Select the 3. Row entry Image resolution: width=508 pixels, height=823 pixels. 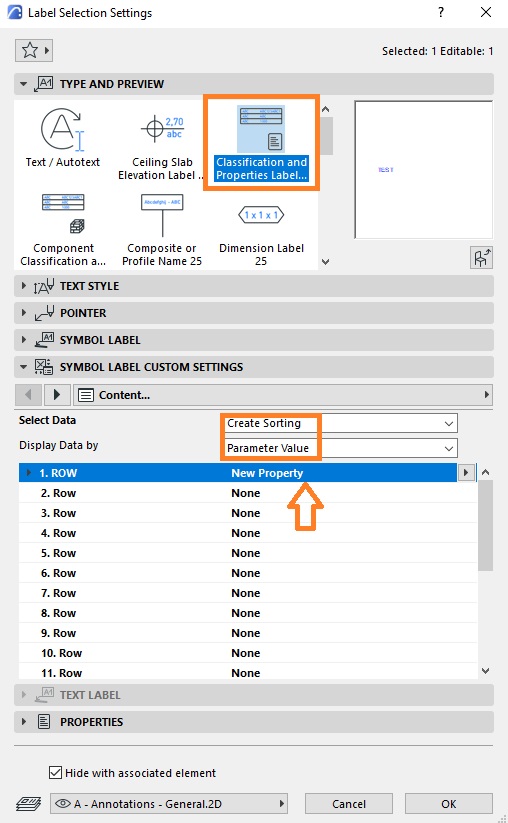click(248, 513)
